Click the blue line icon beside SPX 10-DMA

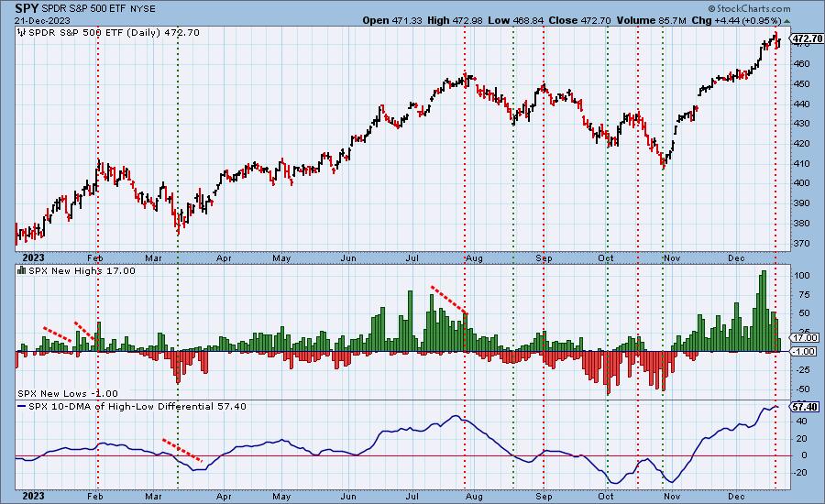coord(22,406)
